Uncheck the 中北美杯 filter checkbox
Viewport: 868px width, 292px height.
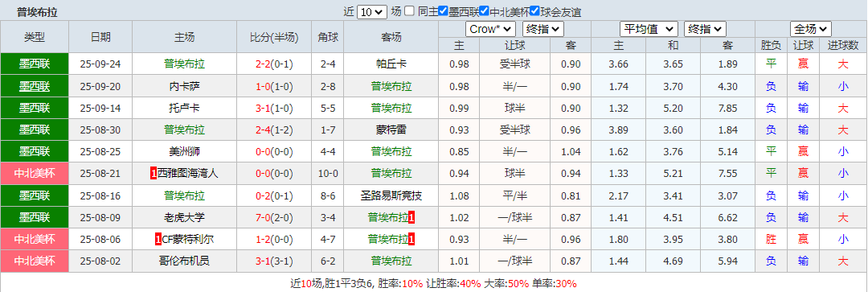coord(484,10)
